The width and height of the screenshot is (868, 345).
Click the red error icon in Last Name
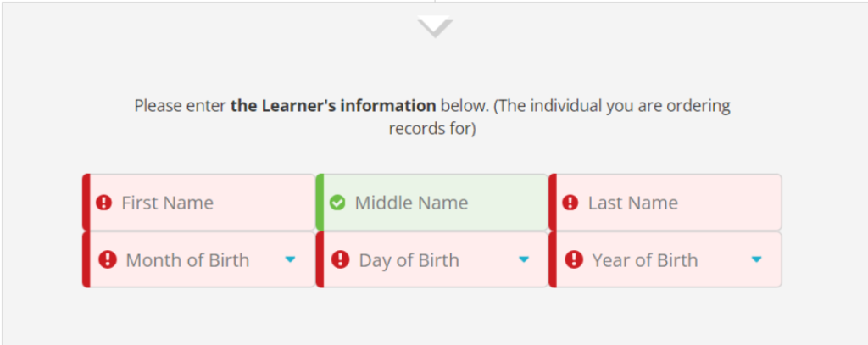click(x=570, y=203)
